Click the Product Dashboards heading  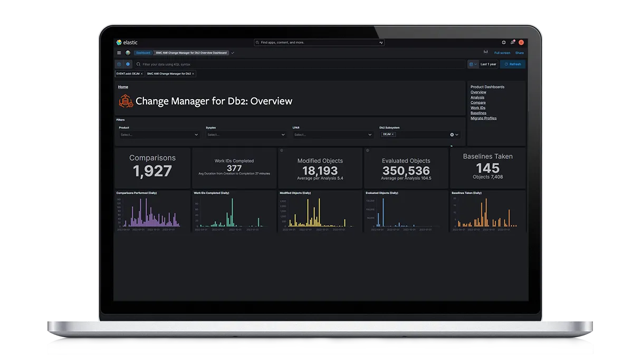[487, 87]
